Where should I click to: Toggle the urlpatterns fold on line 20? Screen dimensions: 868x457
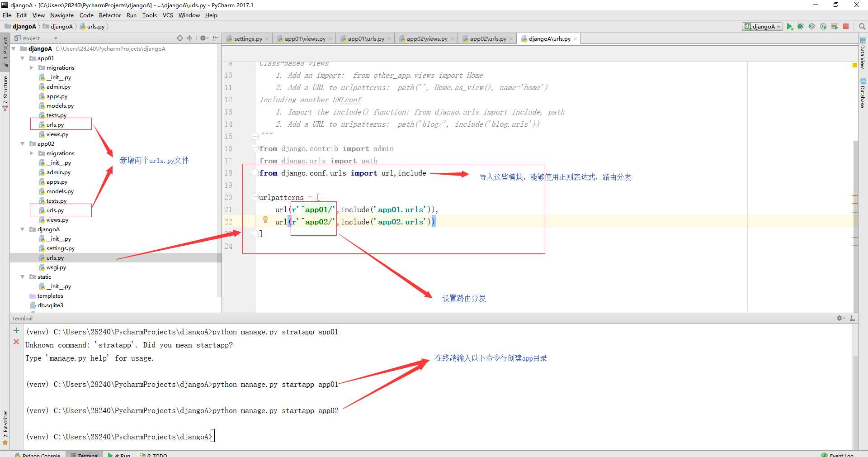pos(255,197)
